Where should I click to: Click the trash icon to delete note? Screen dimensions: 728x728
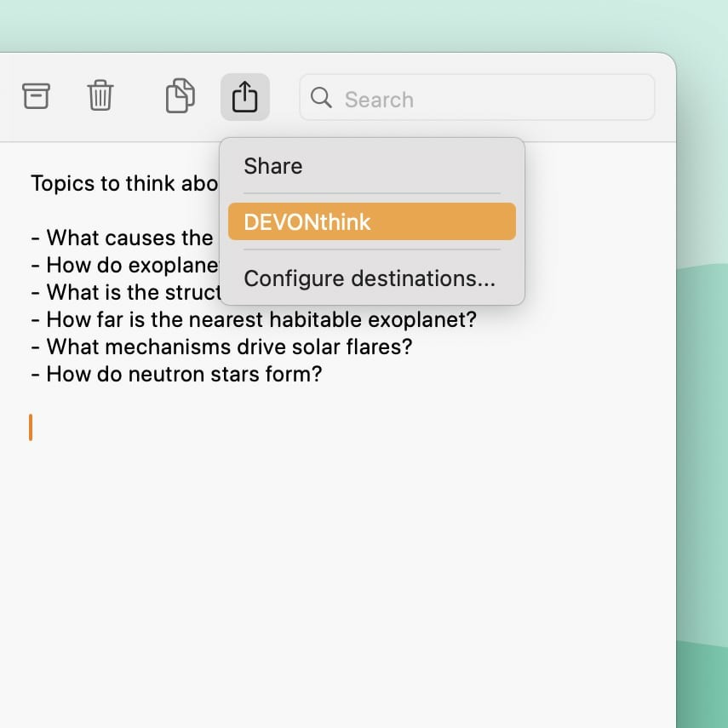pos(100,96)
